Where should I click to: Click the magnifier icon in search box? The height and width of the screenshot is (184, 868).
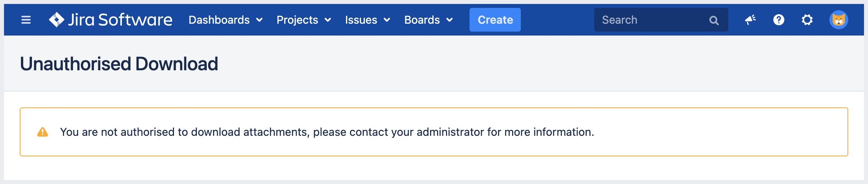[x=714, y=20]
